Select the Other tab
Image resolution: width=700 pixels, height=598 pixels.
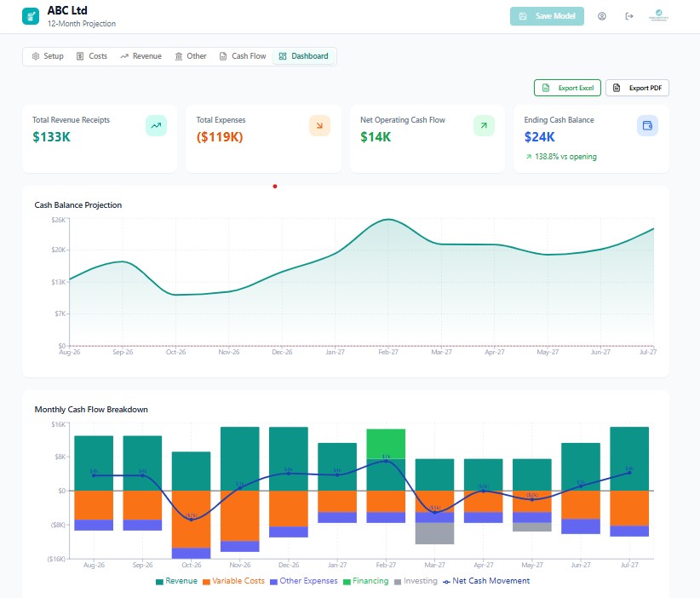tap(191, 56)
